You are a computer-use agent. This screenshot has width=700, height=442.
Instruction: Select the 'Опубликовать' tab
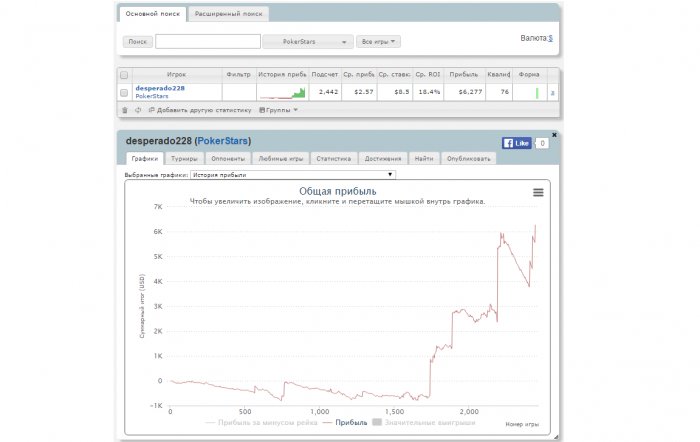click(x=469, y=158)
